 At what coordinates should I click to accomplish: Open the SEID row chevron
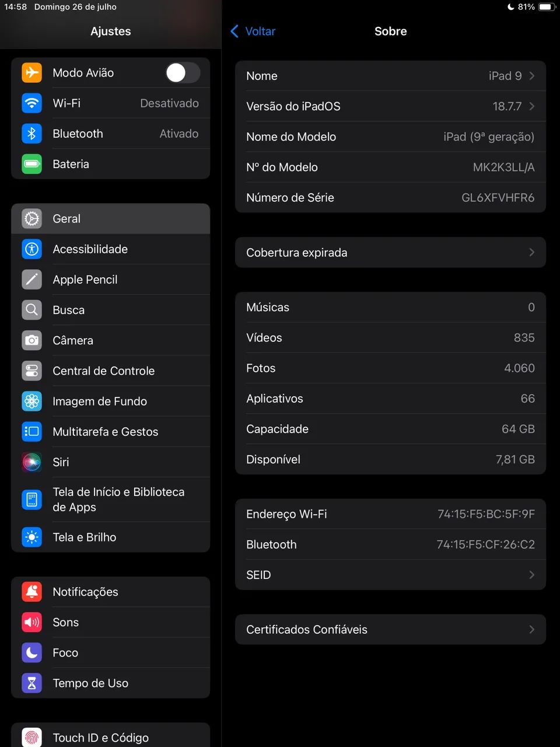pyautogui.click(x=531, y=575)
